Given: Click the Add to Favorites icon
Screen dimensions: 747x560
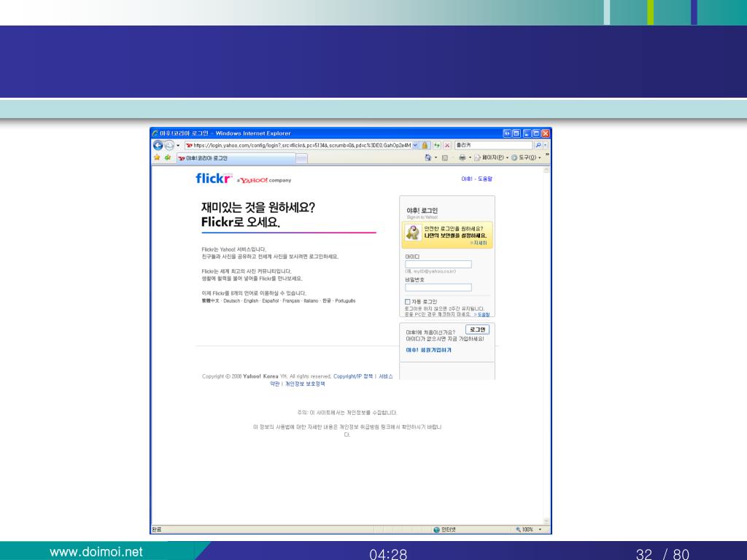Looking at the screenshot, I should click(167, 157).
